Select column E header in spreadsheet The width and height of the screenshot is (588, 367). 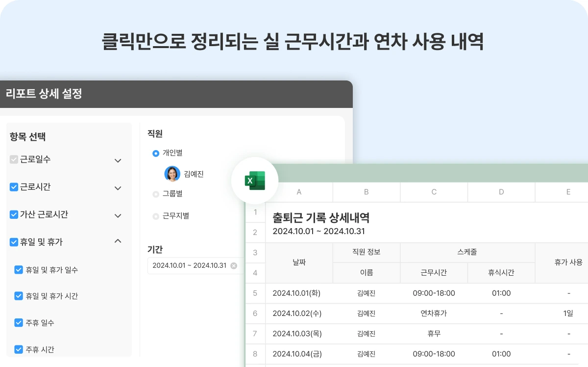pyautogui.click(x=562, y=192)
